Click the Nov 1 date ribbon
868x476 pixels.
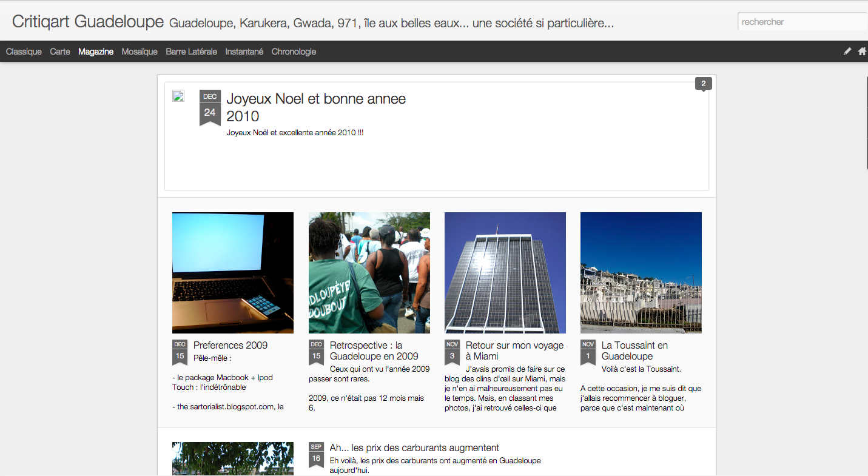588,352
